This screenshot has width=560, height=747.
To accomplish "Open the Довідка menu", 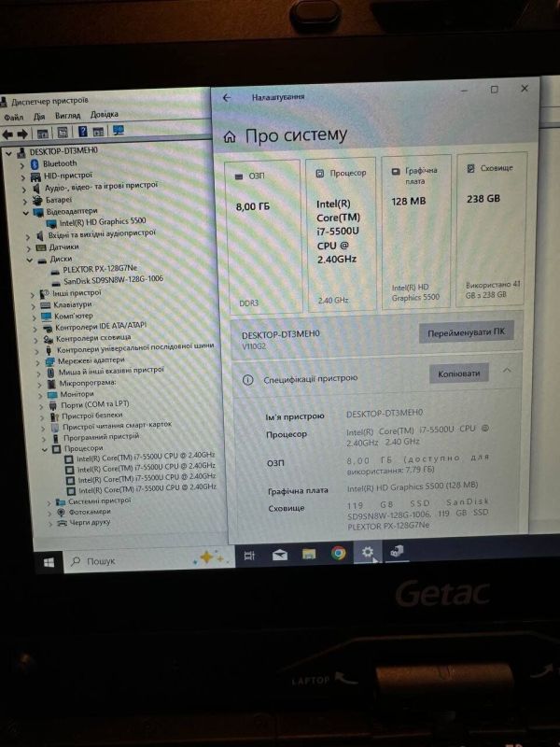I will tap(105, 114).
